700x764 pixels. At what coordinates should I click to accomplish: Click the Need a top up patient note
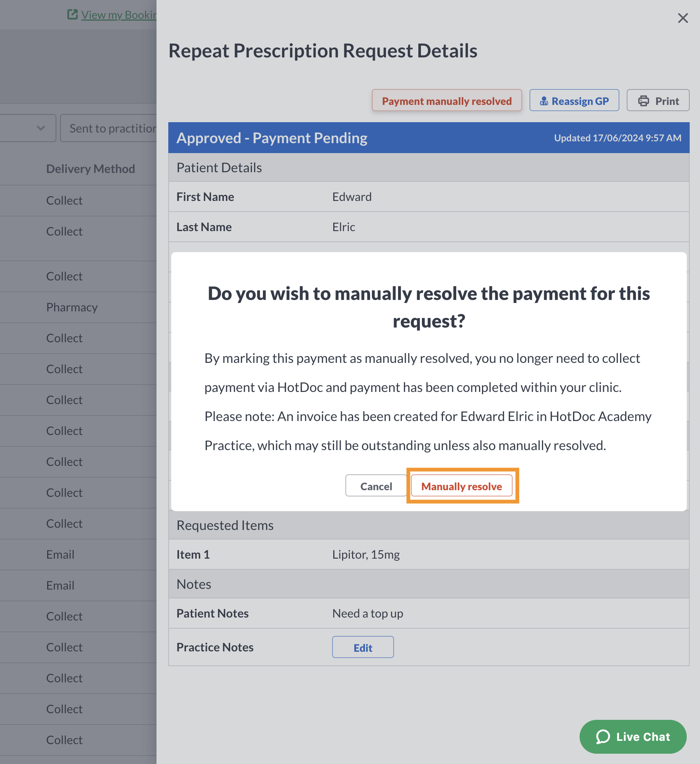pos(367,613)
